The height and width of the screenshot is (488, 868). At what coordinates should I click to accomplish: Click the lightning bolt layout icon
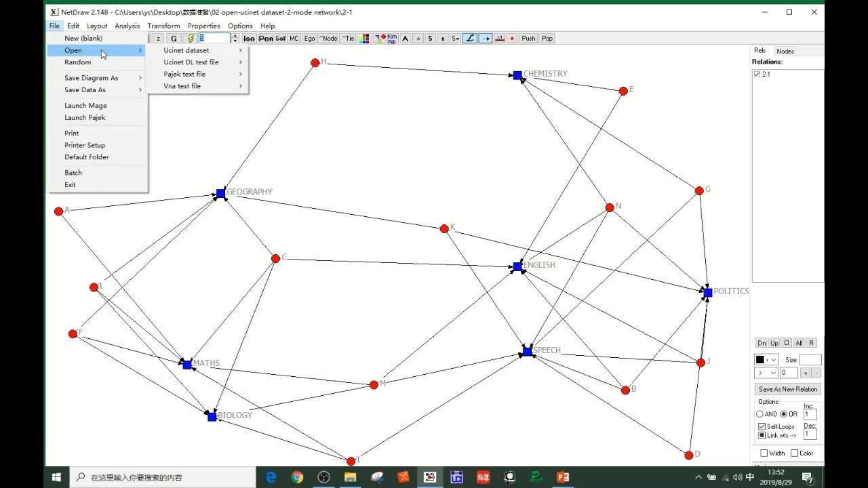[x=190, y=39]
